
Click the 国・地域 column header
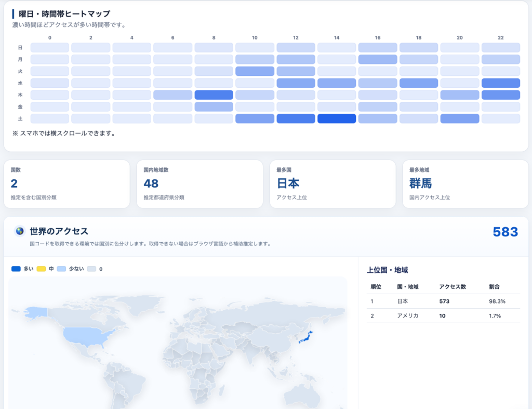(407, 287)
